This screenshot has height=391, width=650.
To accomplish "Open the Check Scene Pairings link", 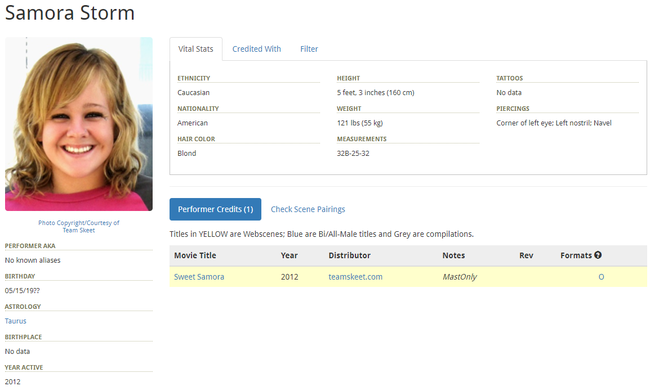I will click(308, 209).
